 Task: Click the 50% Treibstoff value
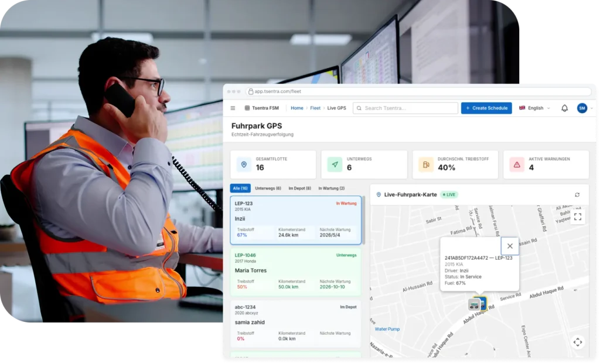(x=242, y=287)
